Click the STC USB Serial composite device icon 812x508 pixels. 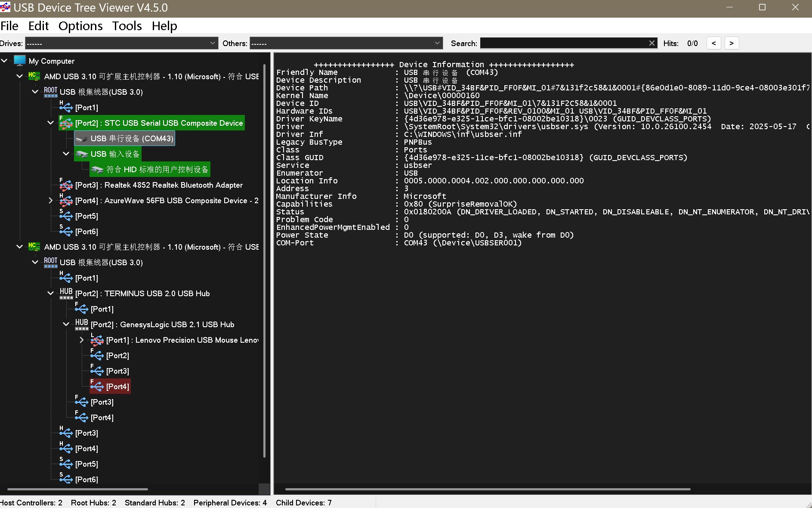pyautogui.click(x=66, y=123)
